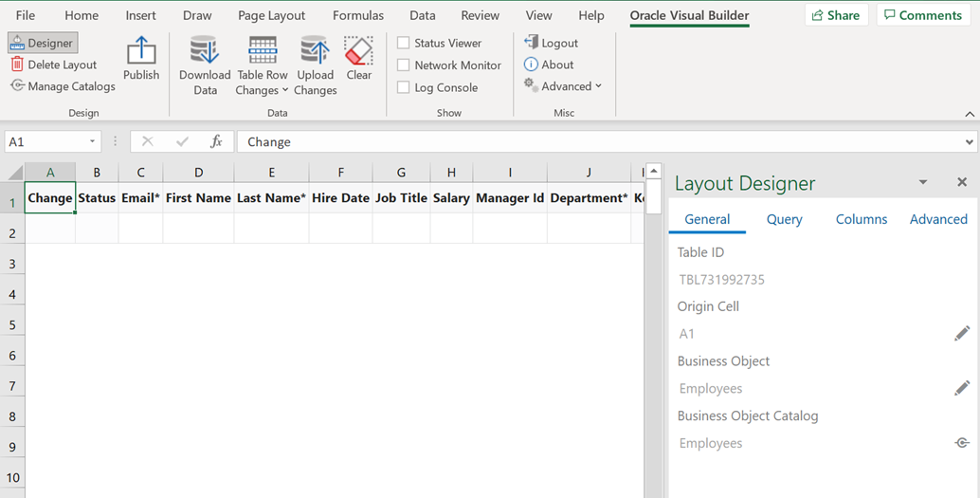Open Layout Designer pane options dropdown
The height and width of the screenshot is (498, 980).
(x=922, y=182)
